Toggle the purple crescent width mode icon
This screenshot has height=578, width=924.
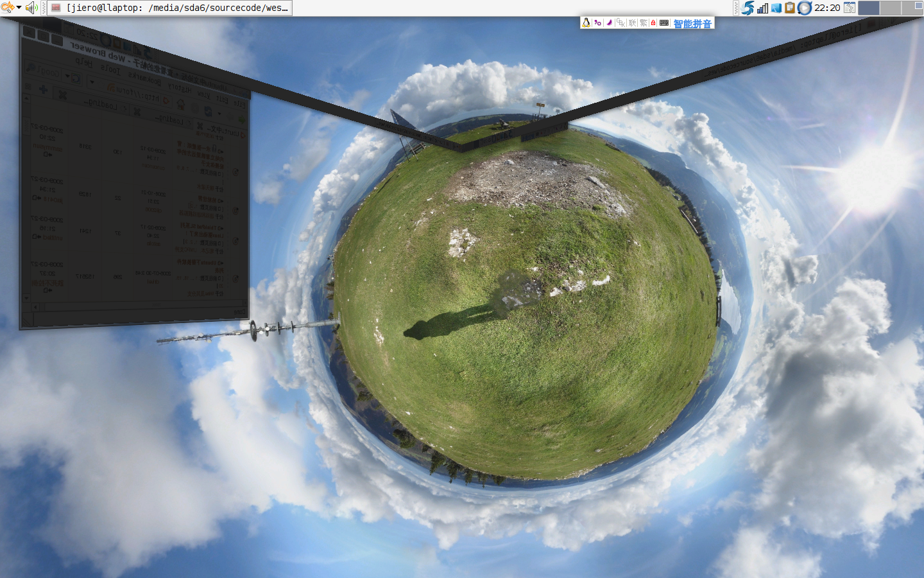point(609,22)
